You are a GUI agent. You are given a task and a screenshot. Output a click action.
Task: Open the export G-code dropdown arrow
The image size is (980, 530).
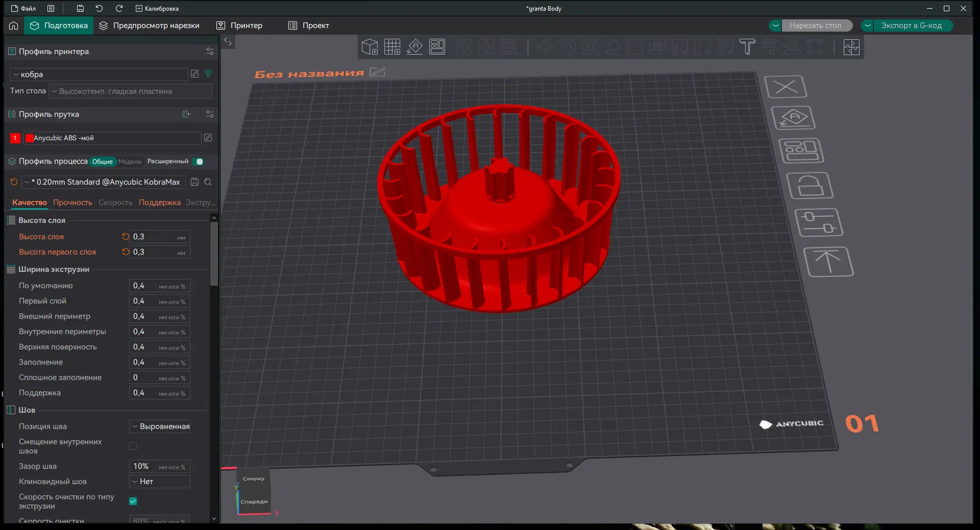(867, 26)
